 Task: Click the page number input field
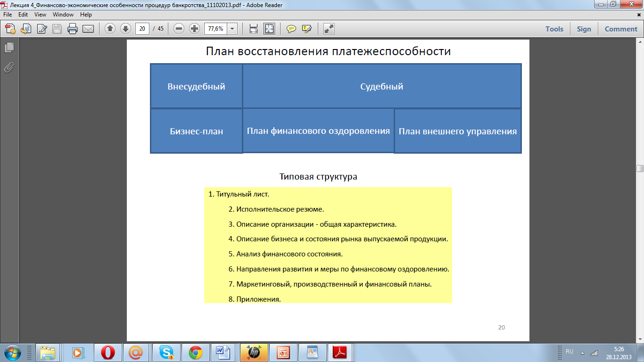click(142, 29)
